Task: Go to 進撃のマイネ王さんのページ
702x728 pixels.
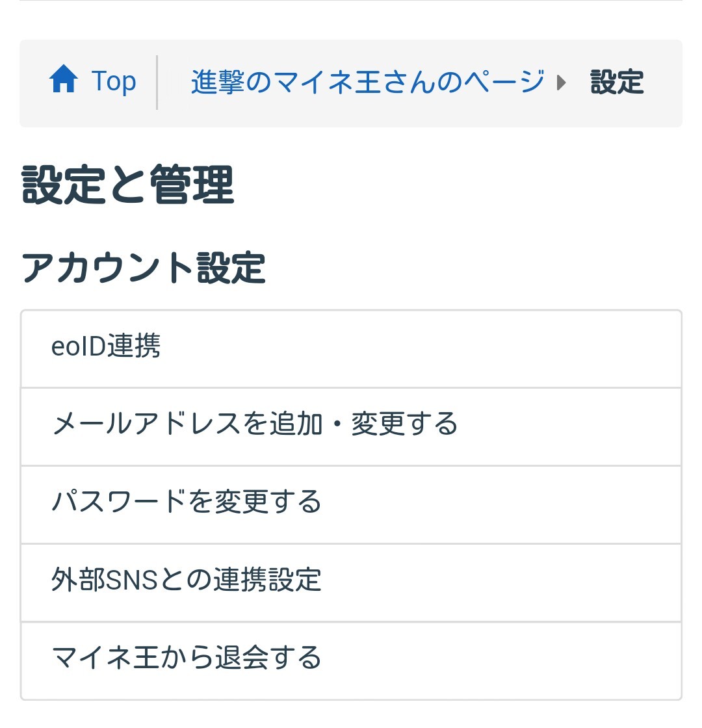Action: click(367, 82)
